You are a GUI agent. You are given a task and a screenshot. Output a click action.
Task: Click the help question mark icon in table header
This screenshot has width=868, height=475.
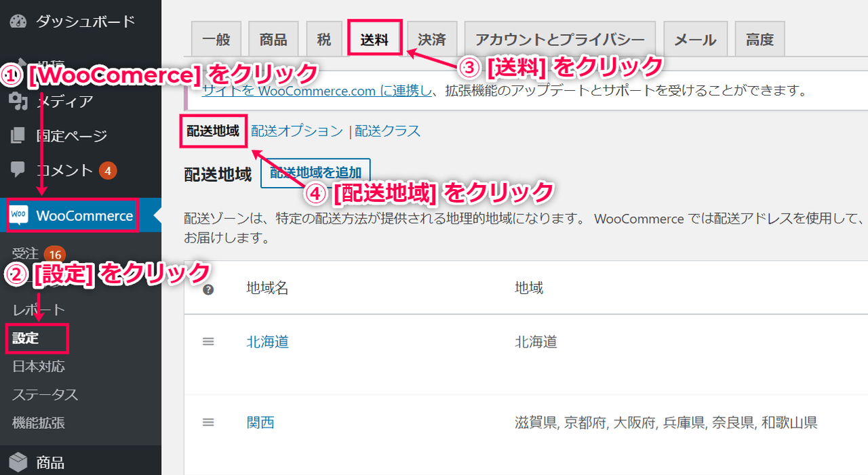[208, 289]
